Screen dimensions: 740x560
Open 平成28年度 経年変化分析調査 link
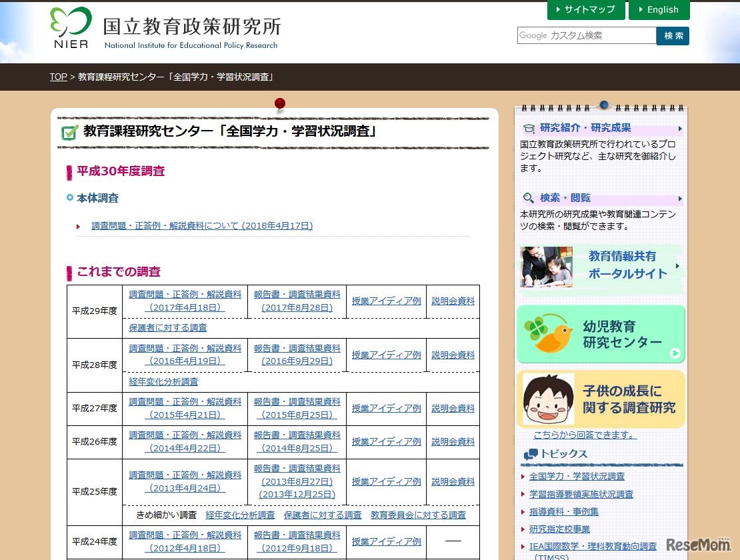pos(163,382)
